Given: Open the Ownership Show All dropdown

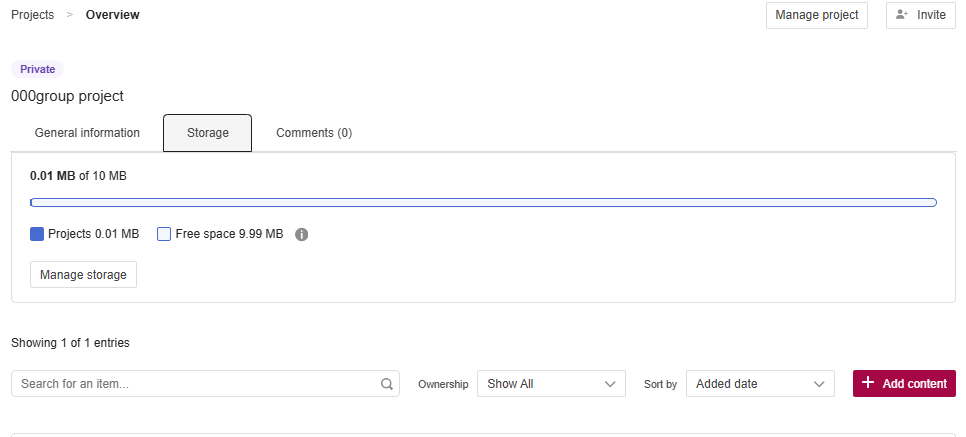Looking at the screenshot, I should [551, 383].
